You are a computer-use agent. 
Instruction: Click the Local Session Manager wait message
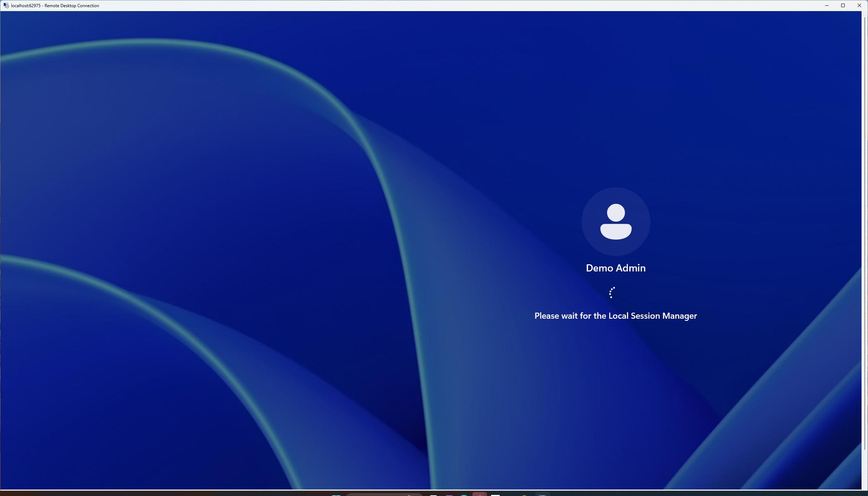point(615,316)
